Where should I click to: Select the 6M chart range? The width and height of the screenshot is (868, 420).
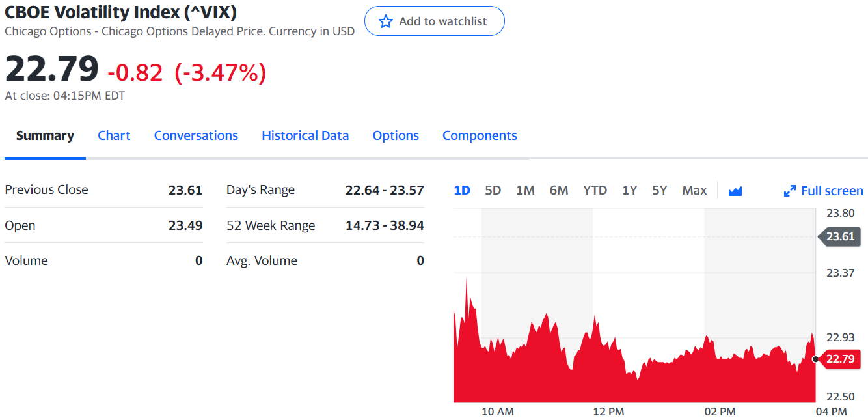point(559,190)
